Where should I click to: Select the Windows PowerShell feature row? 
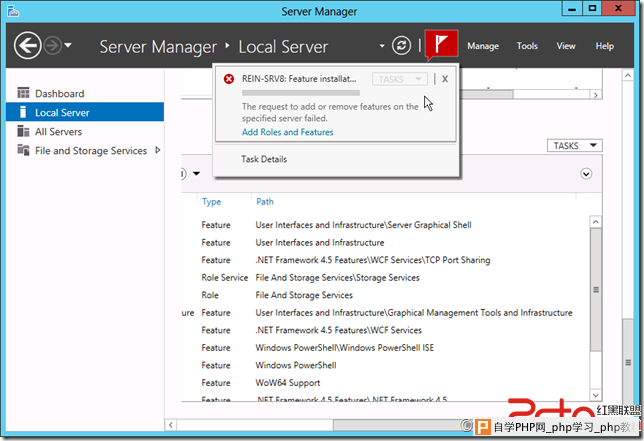click(x=385, y=365)
